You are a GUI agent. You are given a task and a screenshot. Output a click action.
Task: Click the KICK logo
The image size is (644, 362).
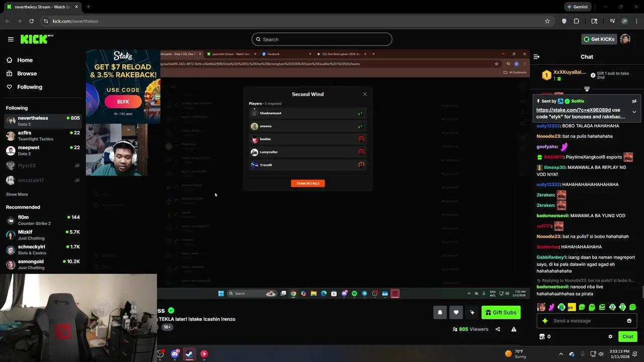point(37,39)
